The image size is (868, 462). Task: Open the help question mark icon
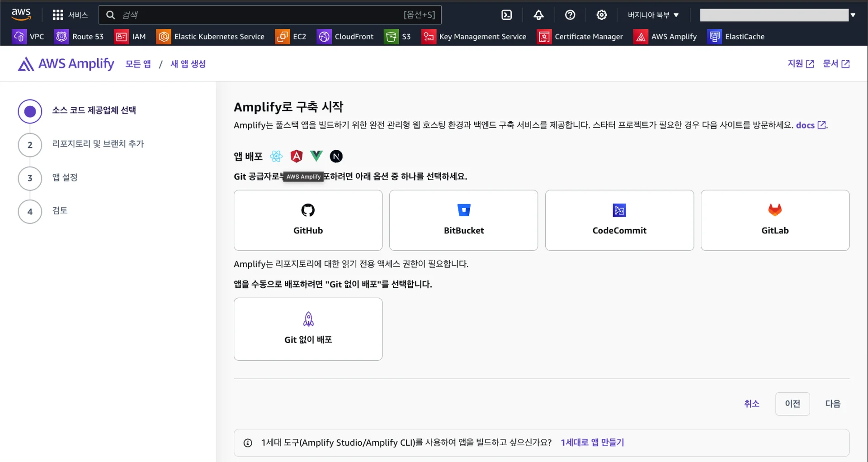(570, 15)
